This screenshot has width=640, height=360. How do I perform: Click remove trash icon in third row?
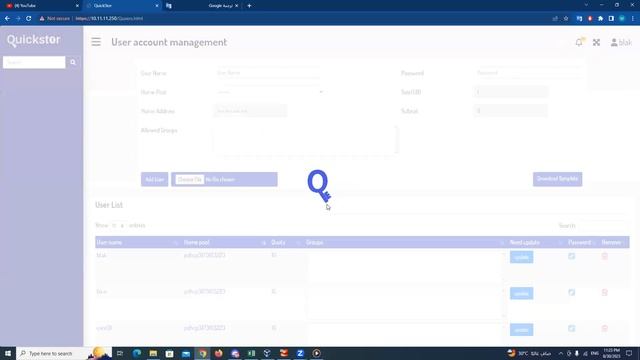[604, 328]
